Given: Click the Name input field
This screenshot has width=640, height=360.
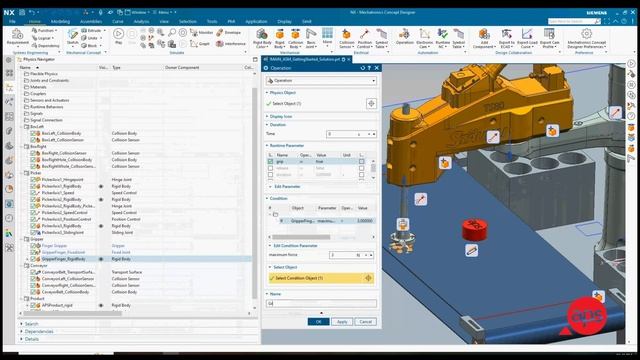Looking at the screenshot, I should click(321, 303).
